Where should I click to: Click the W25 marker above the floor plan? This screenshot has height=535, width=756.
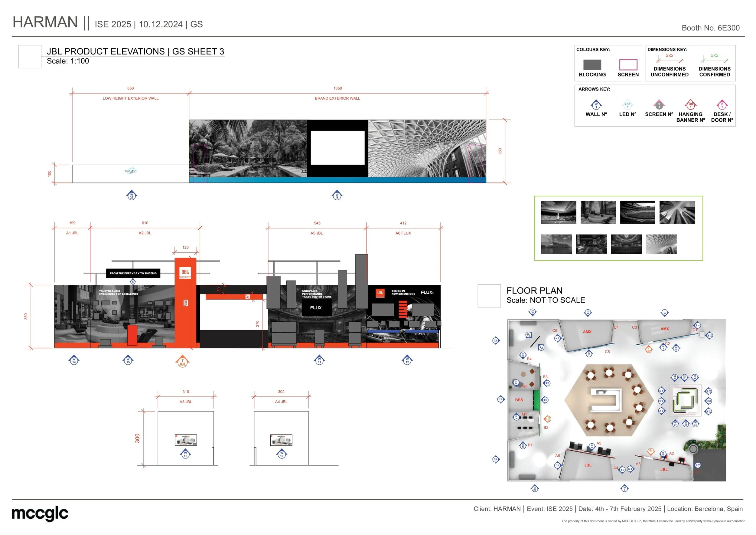533,312
